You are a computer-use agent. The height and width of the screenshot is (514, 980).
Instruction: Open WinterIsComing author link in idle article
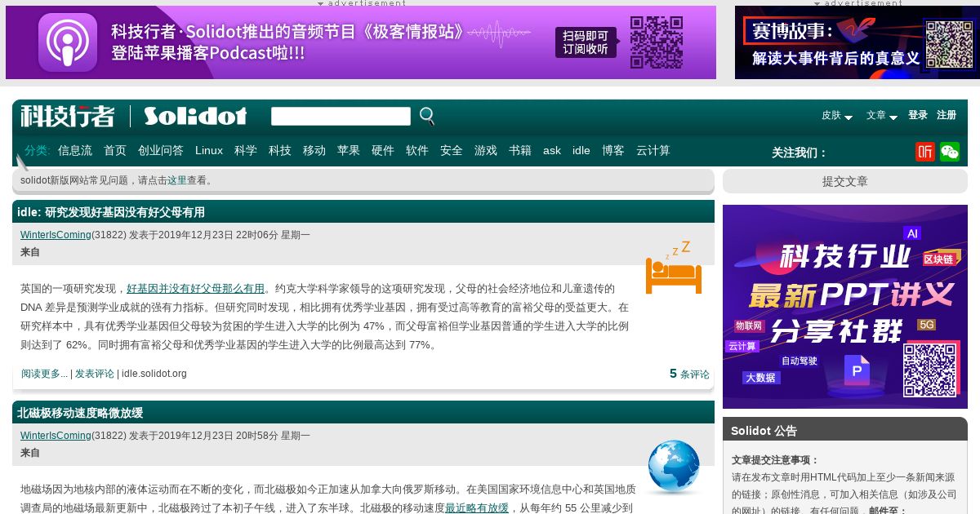click(56, 235)
